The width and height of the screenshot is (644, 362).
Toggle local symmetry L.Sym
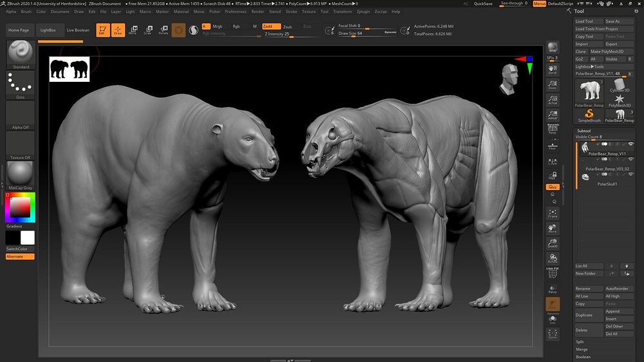pos(553,161)
